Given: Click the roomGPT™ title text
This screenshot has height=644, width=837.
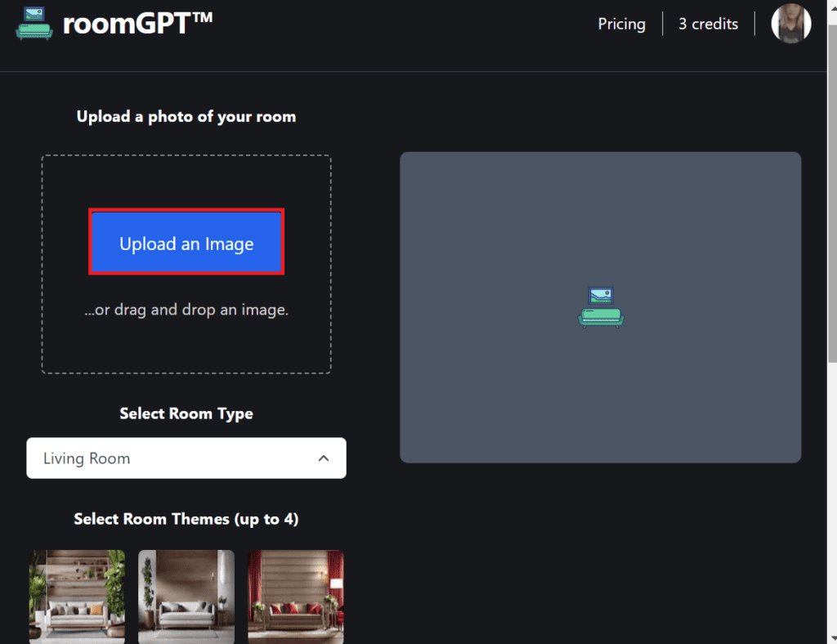Looking at the screenshot, I should (x=137, y=24).
